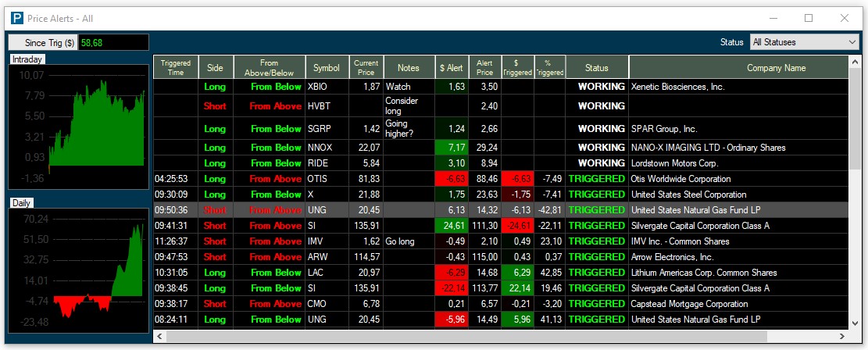Click the Since Trig ($) button
The image size is (868, 350).
pyautogui.click(x=43, y=43)
